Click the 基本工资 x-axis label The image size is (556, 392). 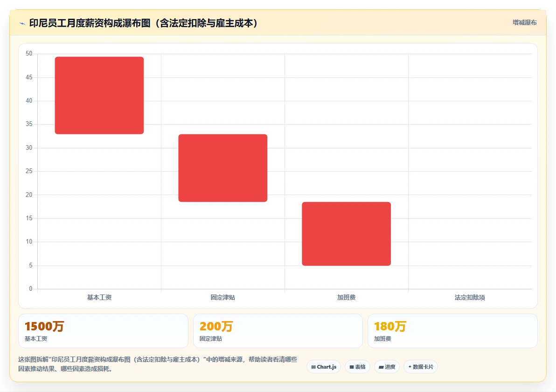(x=99, y=297)
